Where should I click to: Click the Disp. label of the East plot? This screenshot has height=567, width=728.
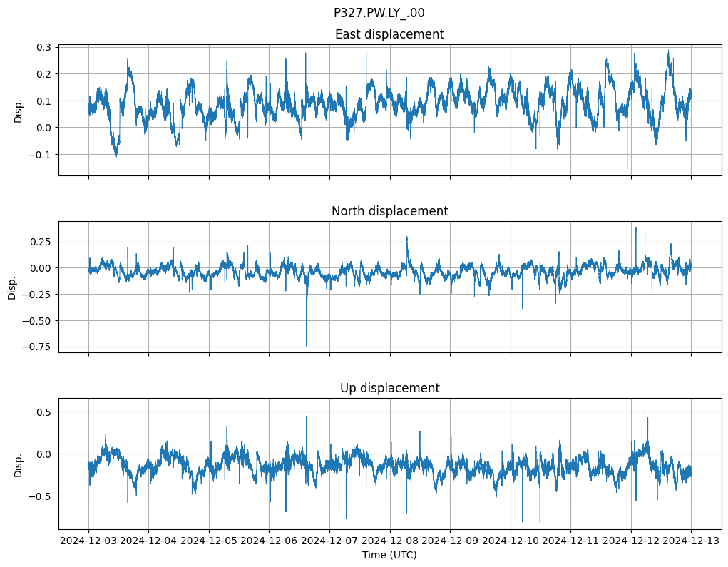coord(19,110)
